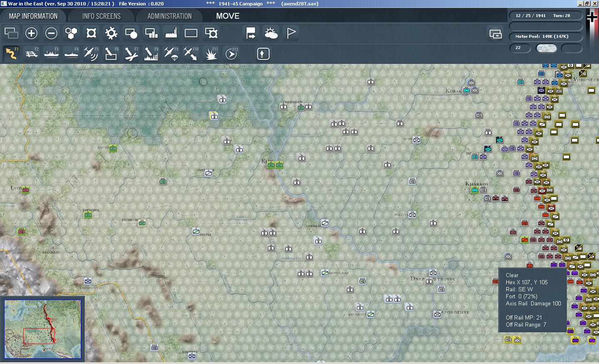The height and width of the screenshot is (364, 599).
Task: Select Bomb Unit mode (F6)
Action: (111, 54)
